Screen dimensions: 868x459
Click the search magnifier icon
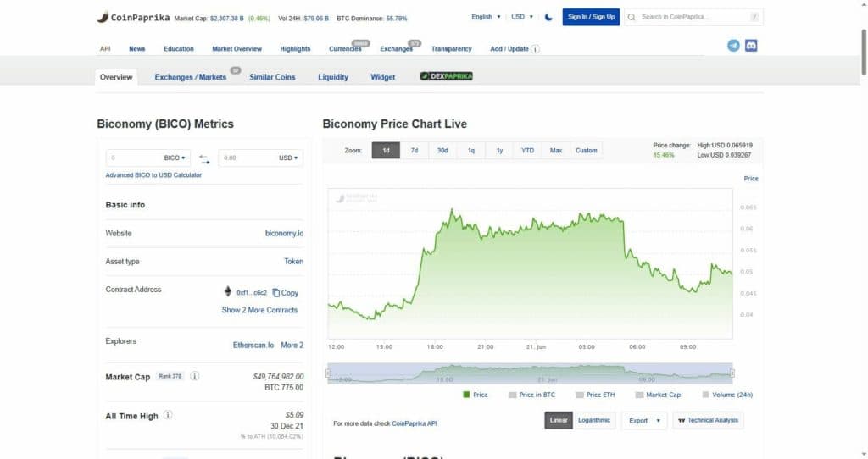pos(632,17)
